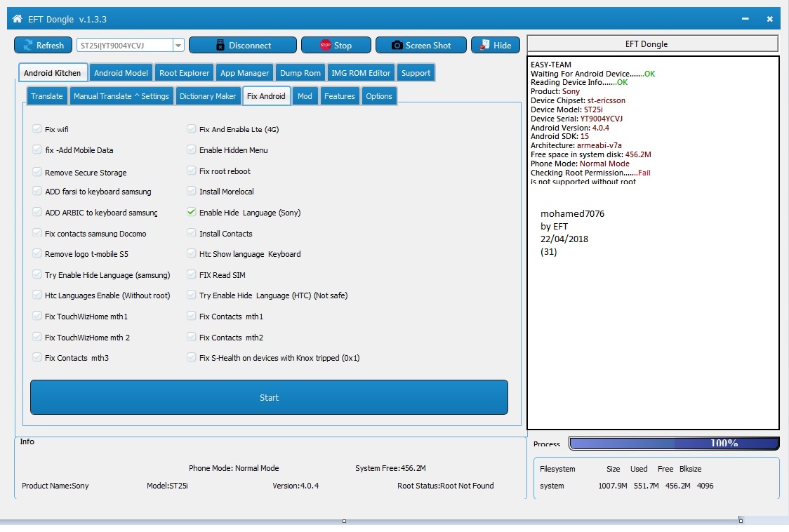Open the Dictionary Maker sub-tab
Image resolution: width=789 pixels, height=532 pixels.
[208, 96]
